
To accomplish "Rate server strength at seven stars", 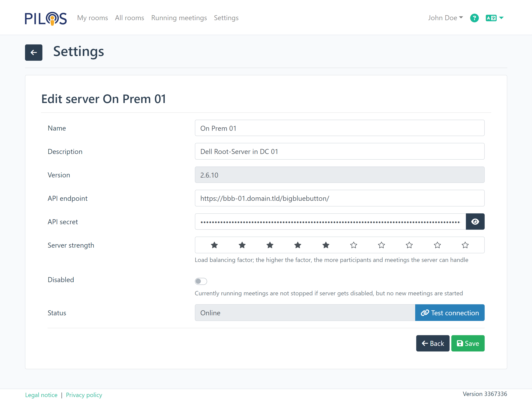I will (381, 245).
